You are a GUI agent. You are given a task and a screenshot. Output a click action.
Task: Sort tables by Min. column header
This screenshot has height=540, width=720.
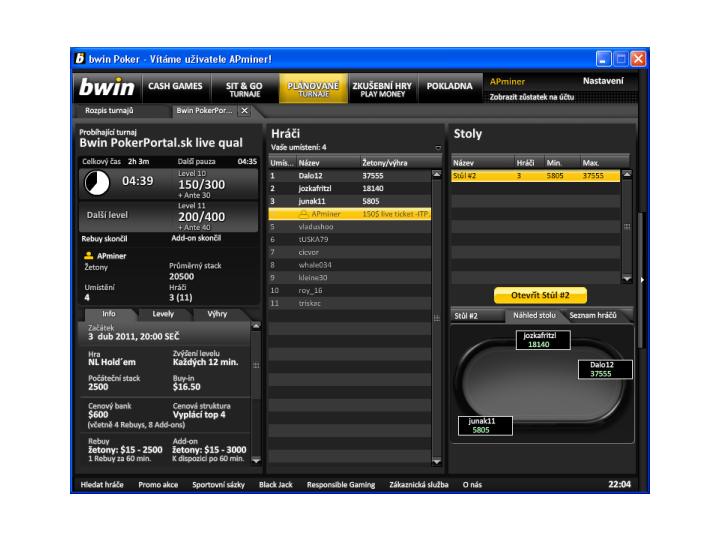pos(561,163)
